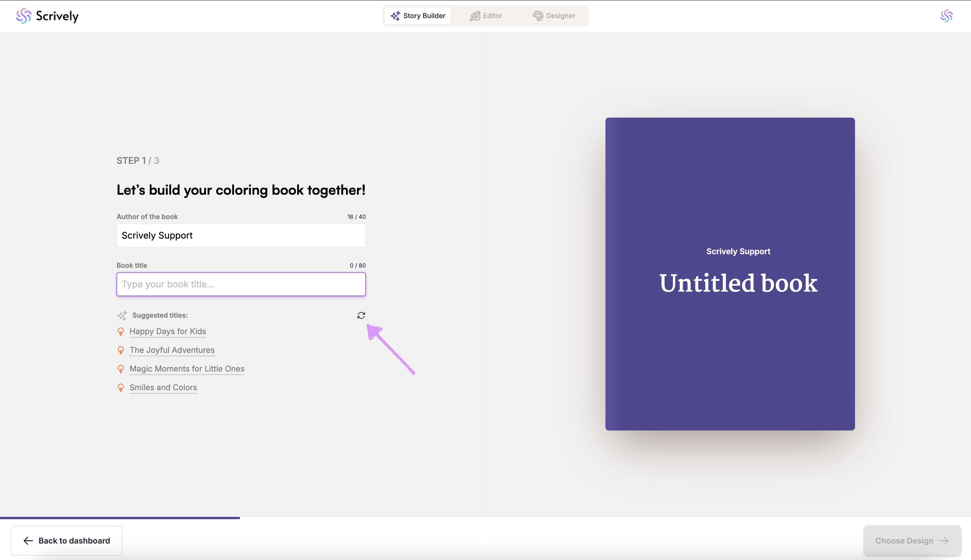Click lightbulb icon next to The Joyful Adventures
Screen dimensions: 971x560
point(121,350)
